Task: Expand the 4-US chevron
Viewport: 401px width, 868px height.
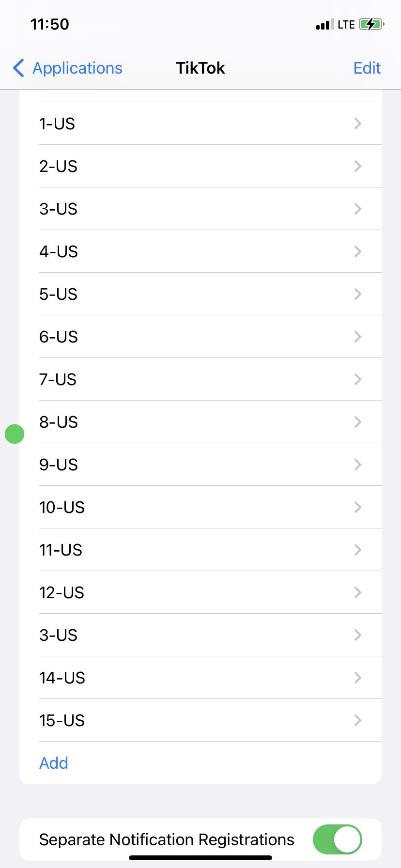Action: (x=357, y=251)
